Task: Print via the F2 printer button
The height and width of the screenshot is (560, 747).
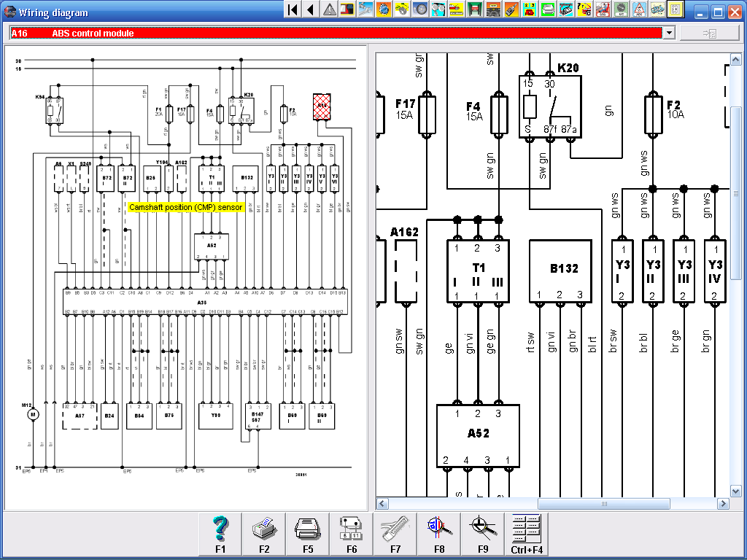Action: [x=264, y=534]
